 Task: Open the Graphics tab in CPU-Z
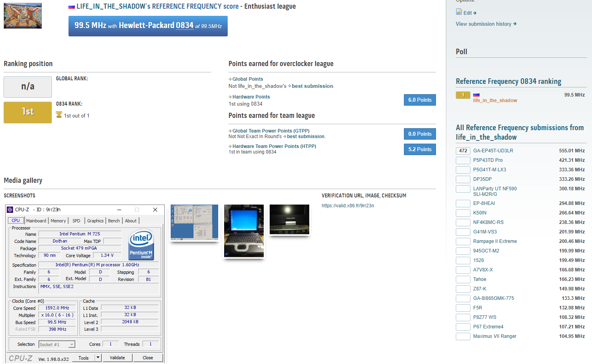pyautogui.click(x=95, y=221)
